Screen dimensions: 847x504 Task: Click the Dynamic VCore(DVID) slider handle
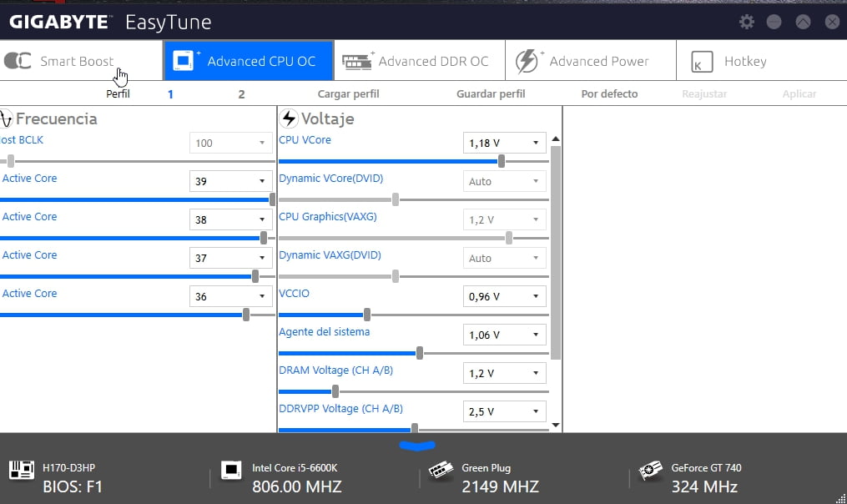(396, 199)
